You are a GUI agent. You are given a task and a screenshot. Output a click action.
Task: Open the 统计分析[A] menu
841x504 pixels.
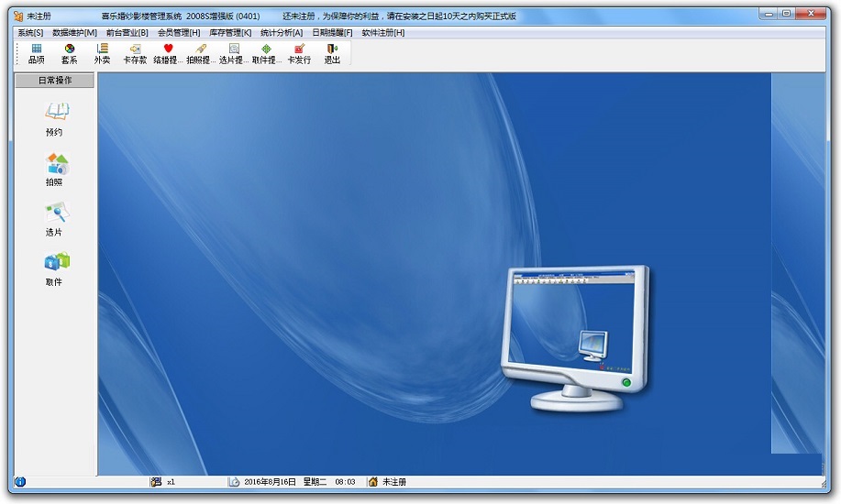[282, 33]
